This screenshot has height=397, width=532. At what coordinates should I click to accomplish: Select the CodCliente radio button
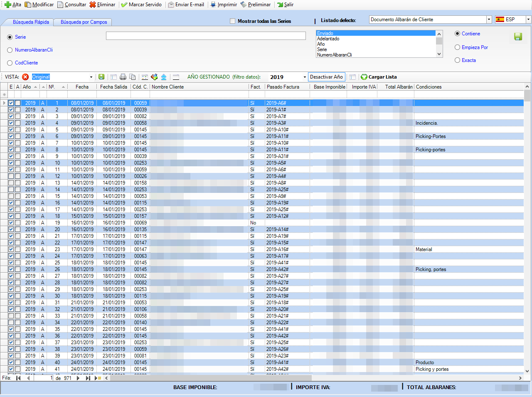[10, 63]
